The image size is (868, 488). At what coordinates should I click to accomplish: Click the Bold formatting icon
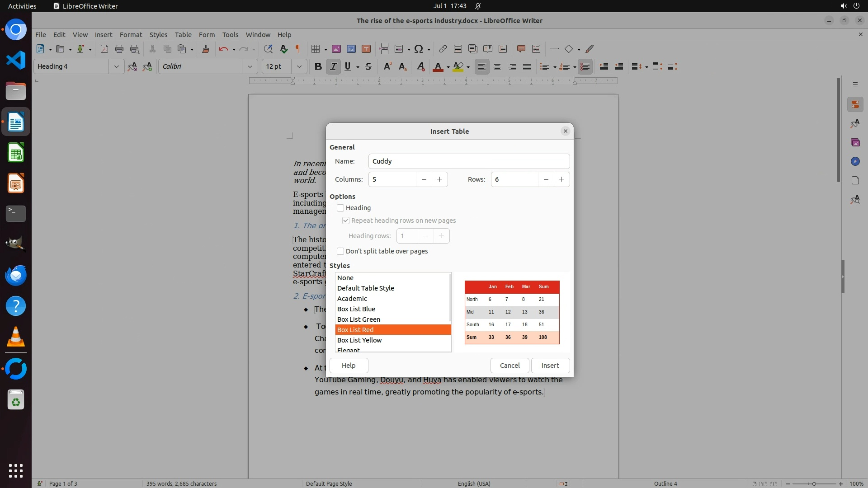point(318,66)
